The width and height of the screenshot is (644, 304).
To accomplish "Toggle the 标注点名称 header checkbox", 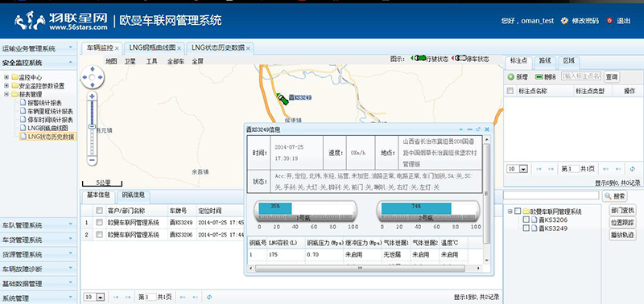I will [x=510, y=91].
